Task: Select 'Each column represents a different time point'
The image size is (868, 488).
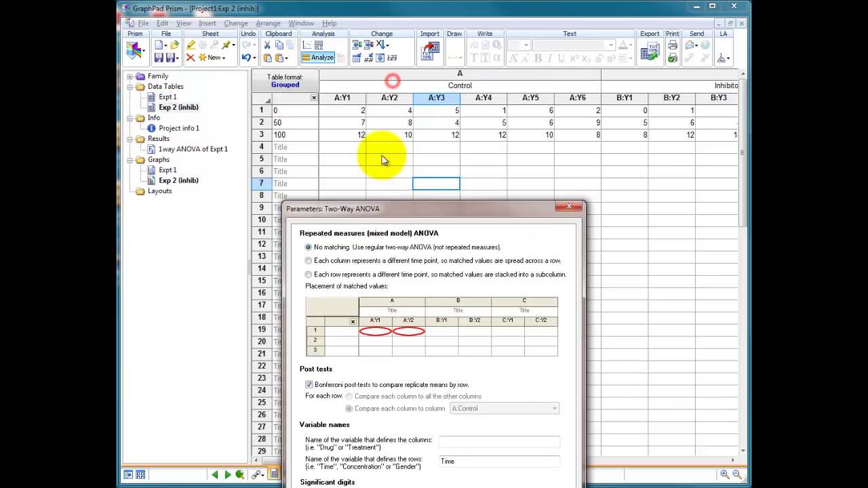Action: [x=309, y=261]
